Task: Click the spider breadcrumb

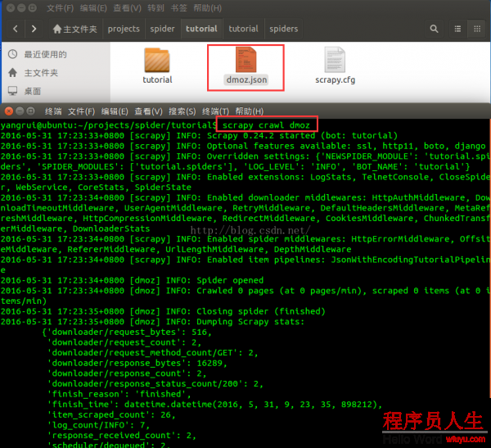Action: tap(162, 29)
